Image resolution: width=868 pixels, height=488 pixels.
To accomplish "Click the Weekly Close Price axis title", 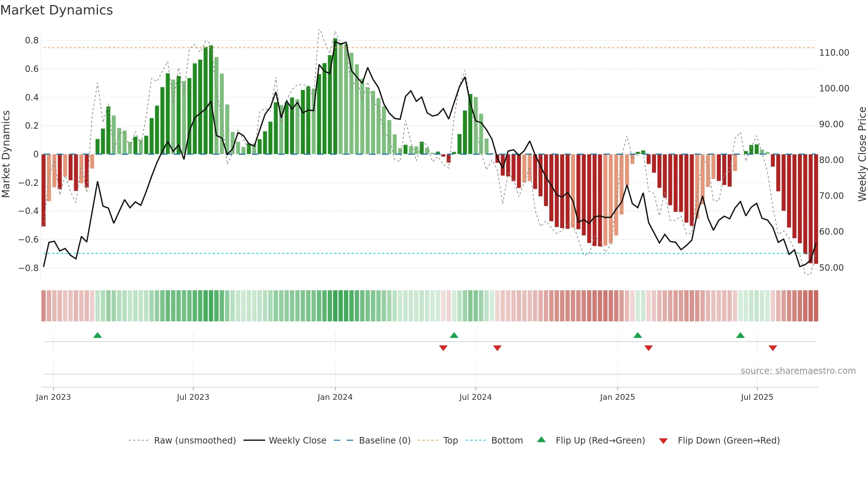I will tap(862, 154).
